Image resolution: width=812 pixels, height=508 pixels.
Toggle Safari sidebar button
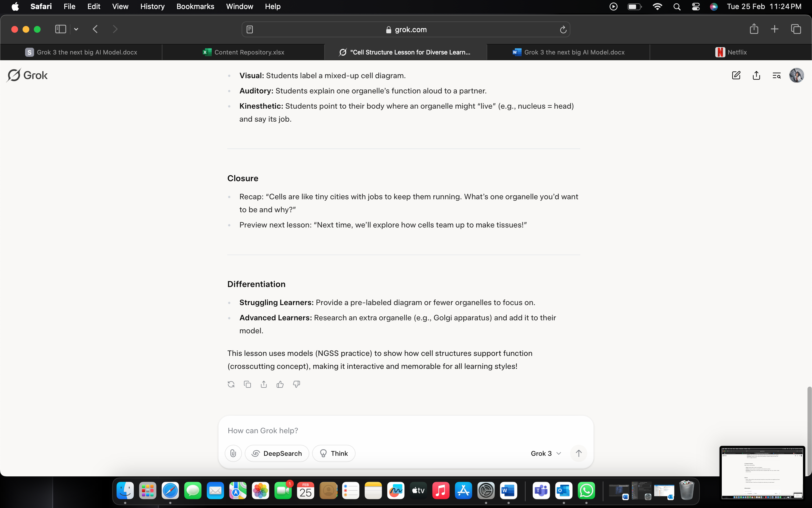[60, 29]
